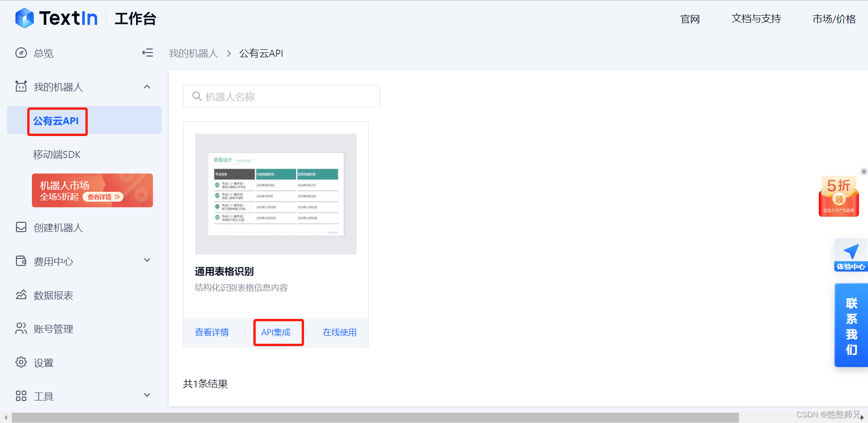Viewport: 868px width, 423px height.
Task: Select the 我的机器人 robot icon in sidebar
Action: click(x=21, y=87)
